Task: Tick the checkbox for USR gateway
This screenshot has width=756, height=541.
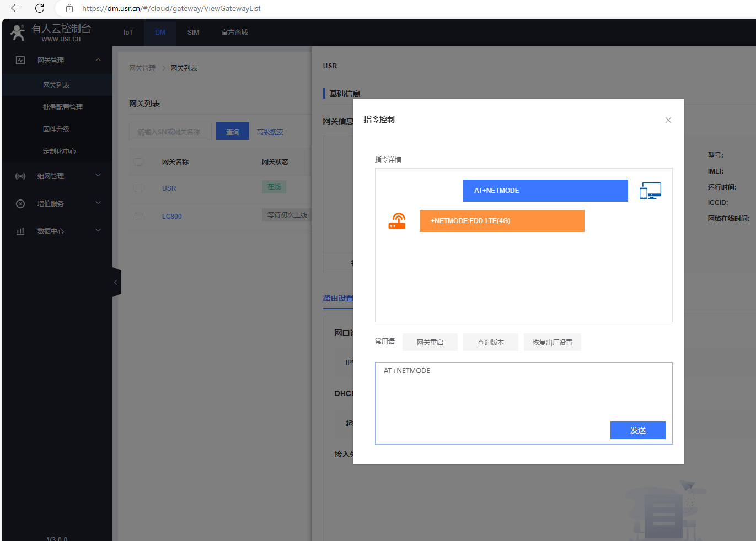Action: pyautogui.click(x=138, y=188)
